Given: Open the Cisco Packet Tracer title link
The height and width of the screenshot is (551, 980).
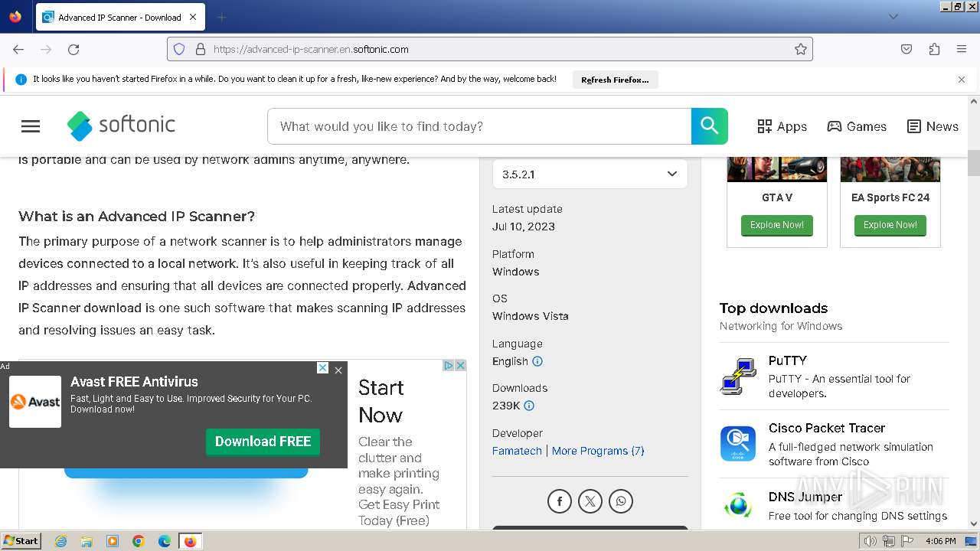Looking at the screenshot, I should 827,428.
